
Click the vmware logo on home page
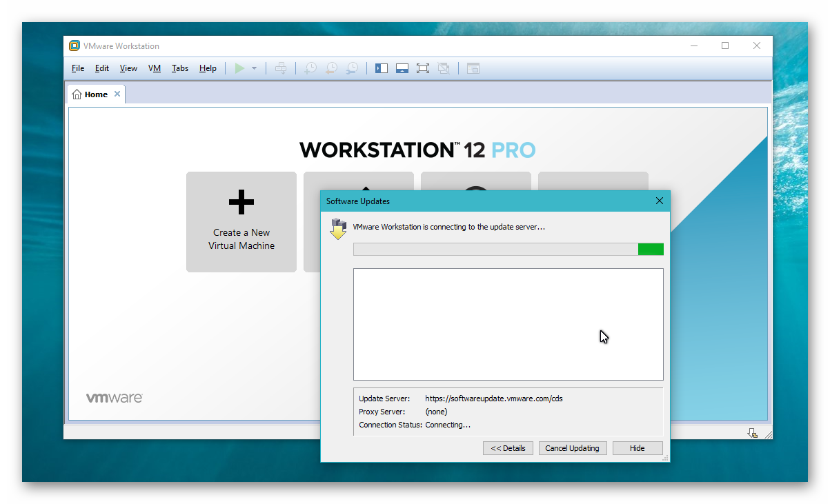tap(115, 398)
